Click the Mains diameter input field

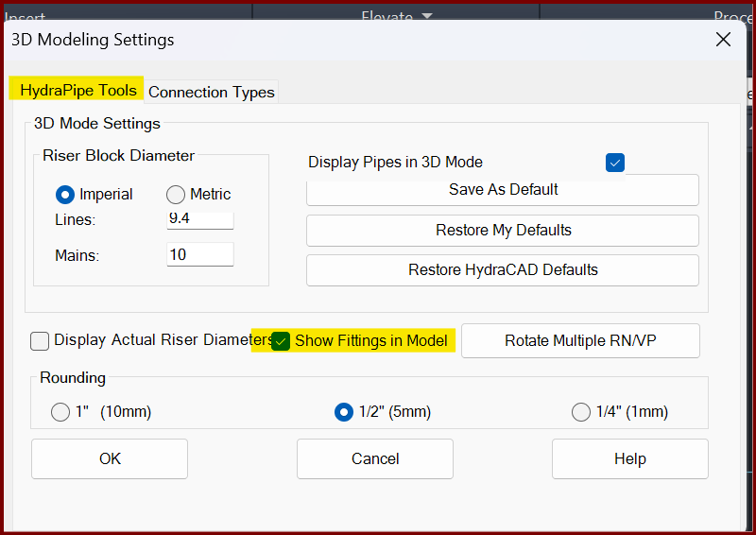199,254
